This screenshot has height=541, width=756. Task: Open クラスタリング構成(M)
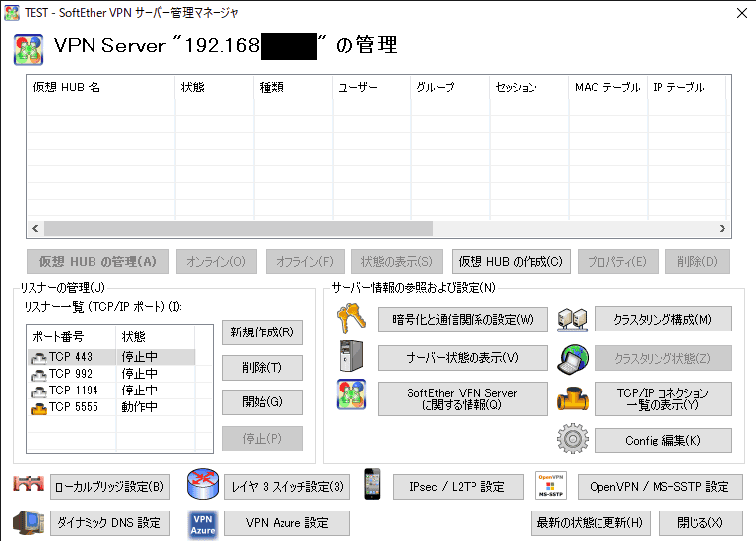point(662,319)
